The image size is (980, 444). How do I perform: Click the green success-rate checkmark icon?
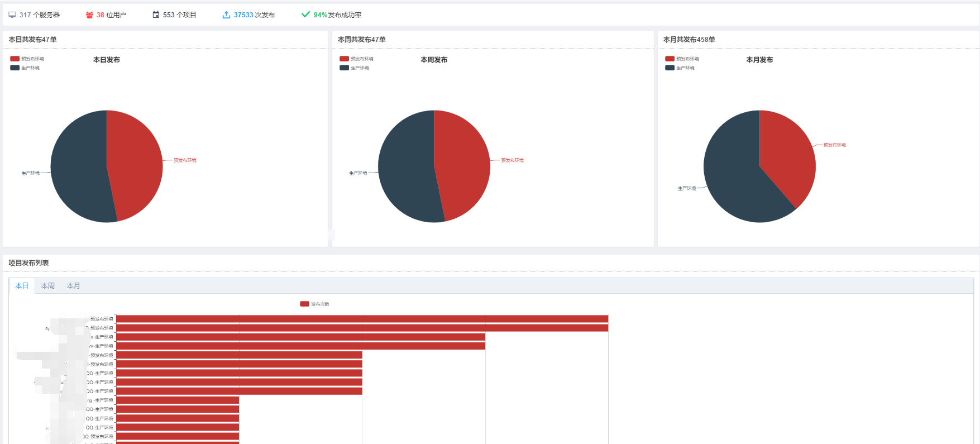pos(305,15)
